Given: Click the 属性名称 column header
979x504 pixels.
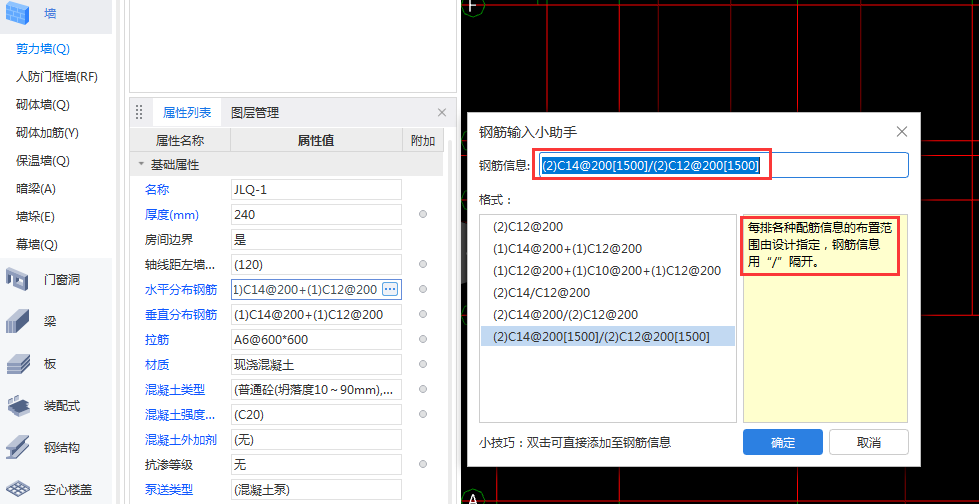Looking at the screenshot, I should [x=180, y=141].
